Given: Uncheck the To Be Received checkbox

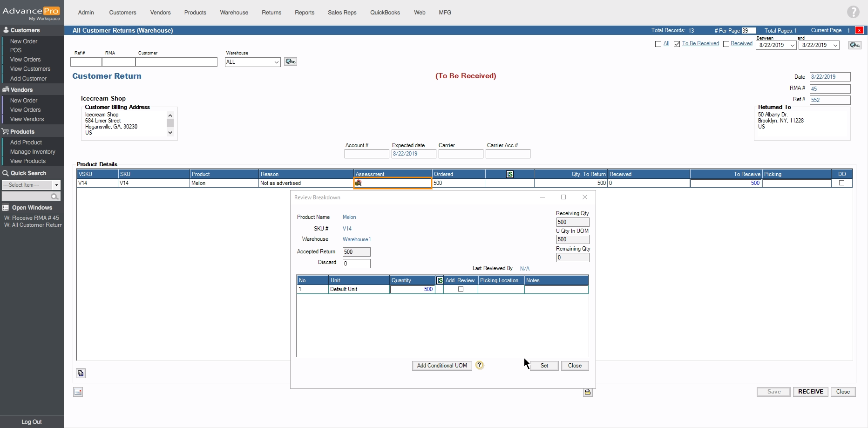Looking at the screenshot, I should [677, 44].
